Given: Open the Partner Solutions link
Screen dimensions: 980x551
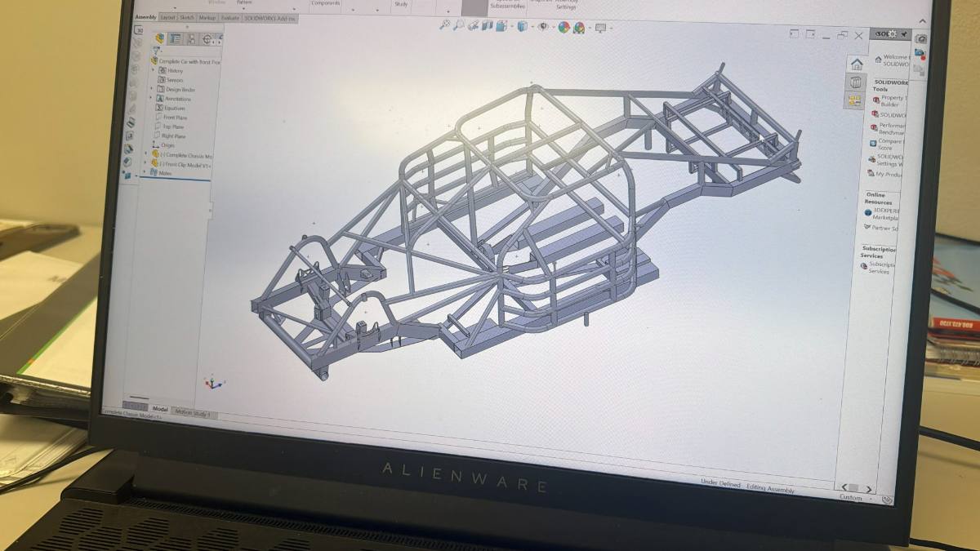Looking at the screenshot, I should (x=881, y=228).
